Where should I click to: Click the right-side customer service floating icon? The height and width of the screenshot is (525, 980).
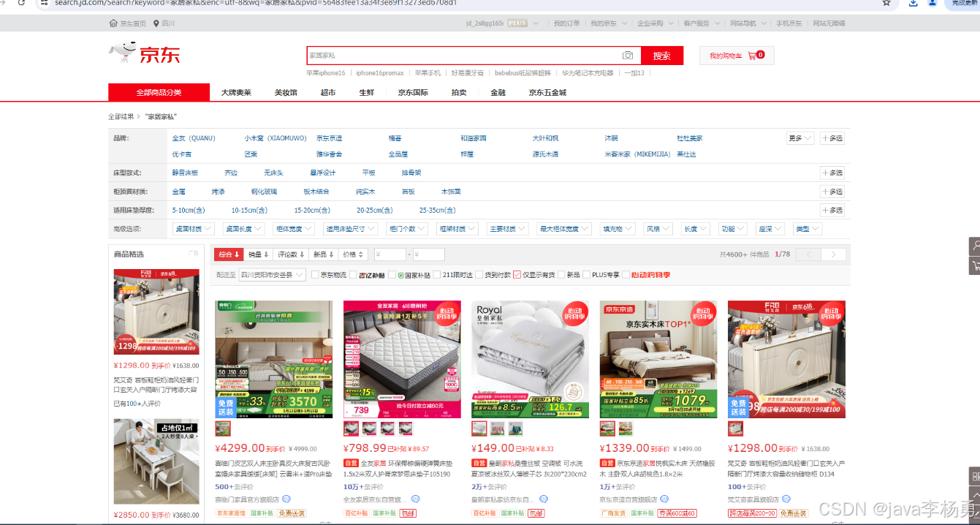click(x=975, y=246)
